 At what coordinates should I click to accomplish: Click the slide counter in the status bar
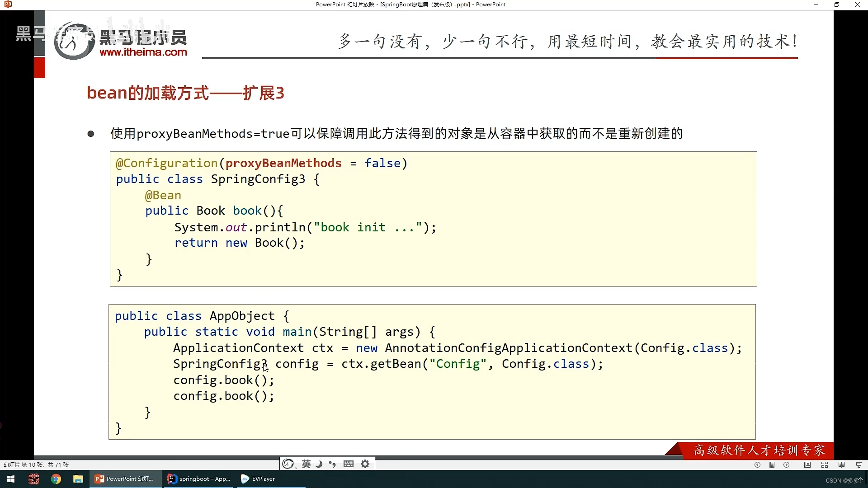click(36, 465)
